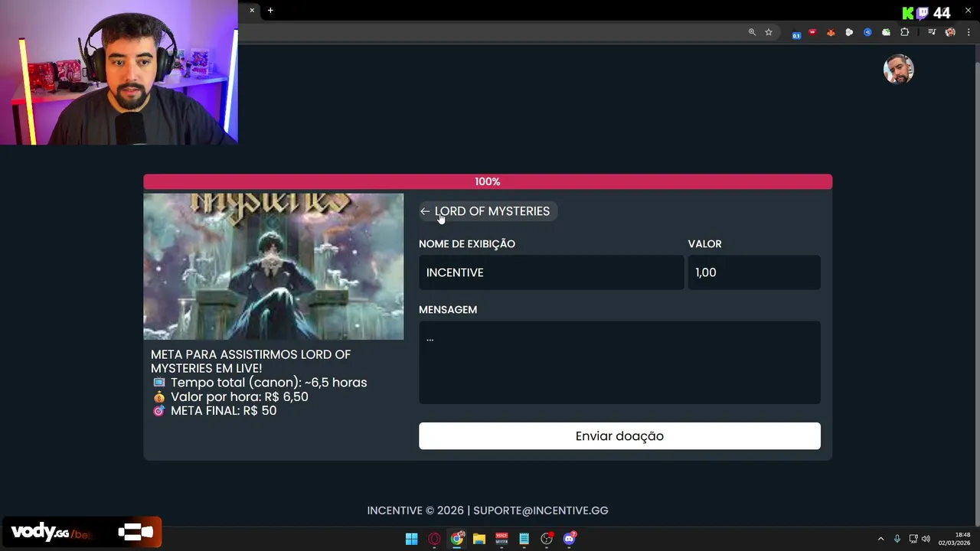Click the 'META PARA ASSISTIRMOS' heading text
Screen dimensions: 980x551
pos(250,361)
